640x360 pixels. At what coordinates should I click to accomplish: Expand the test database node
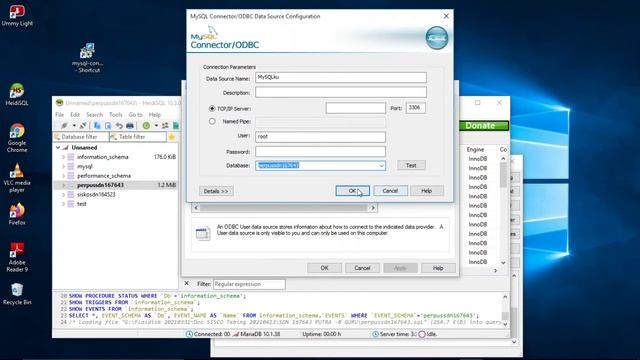64,204
